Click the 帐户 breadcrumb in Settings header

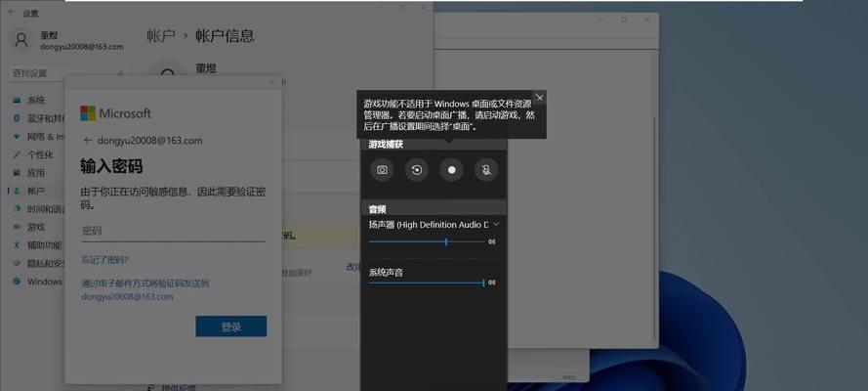[x=160, y=36]
